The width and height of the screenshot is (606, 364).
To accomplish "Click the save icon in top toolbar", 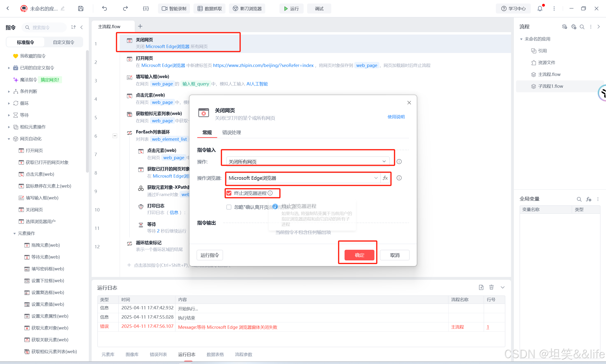I will click(81, 9).
